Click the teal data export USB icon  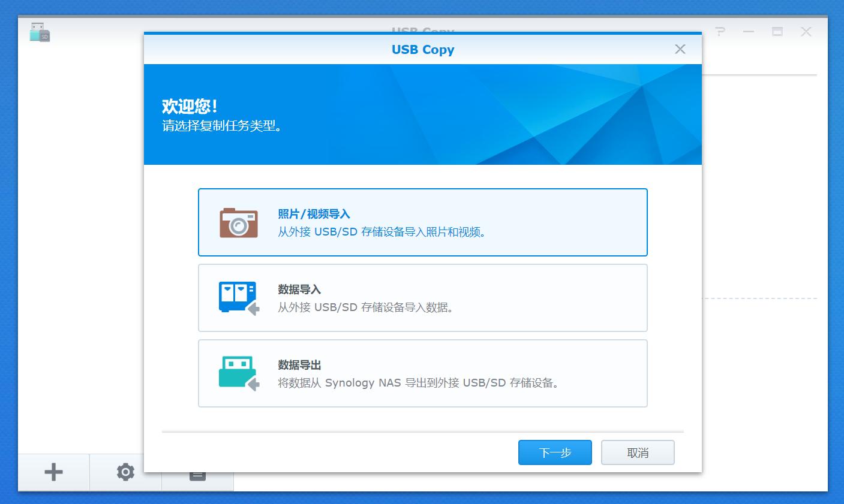pos(238,373)
